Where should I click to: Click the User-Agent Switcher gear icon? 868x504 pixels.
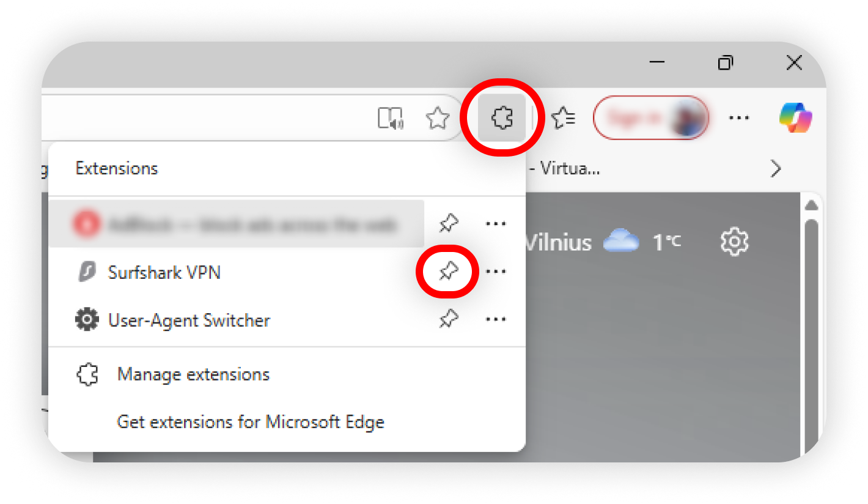point(87,320)
